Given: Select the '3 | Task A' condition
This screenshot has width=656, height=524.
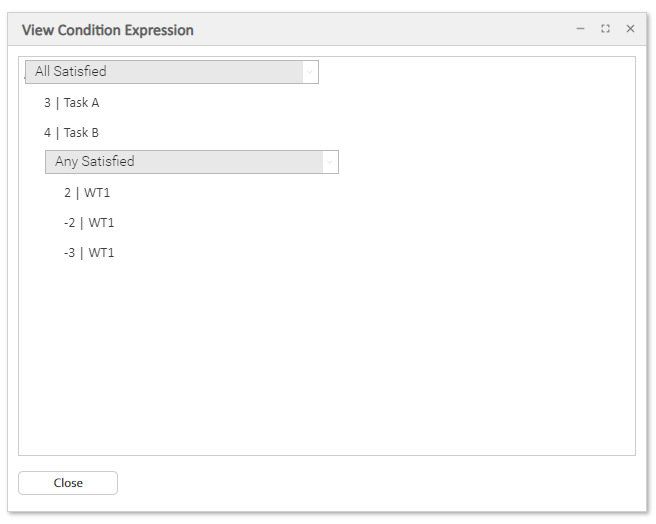Looking at the screenshot, I should [72, 103].
